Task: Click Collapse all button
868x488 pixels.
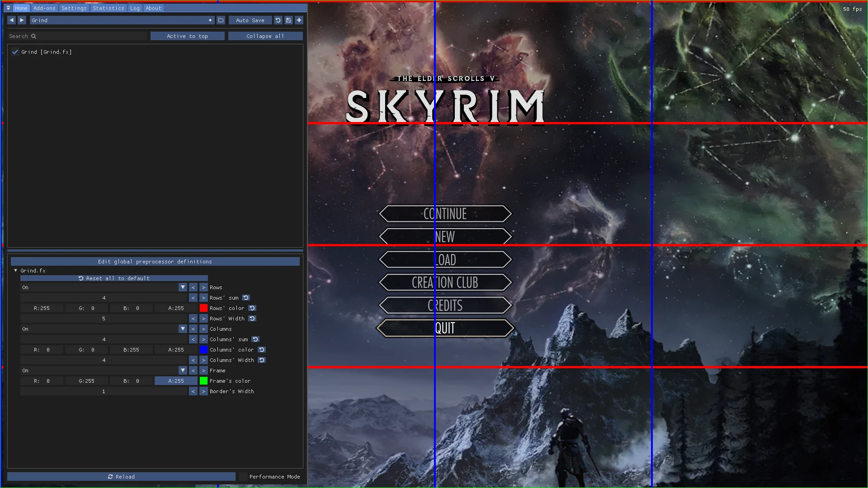Action: pos(265,36)
